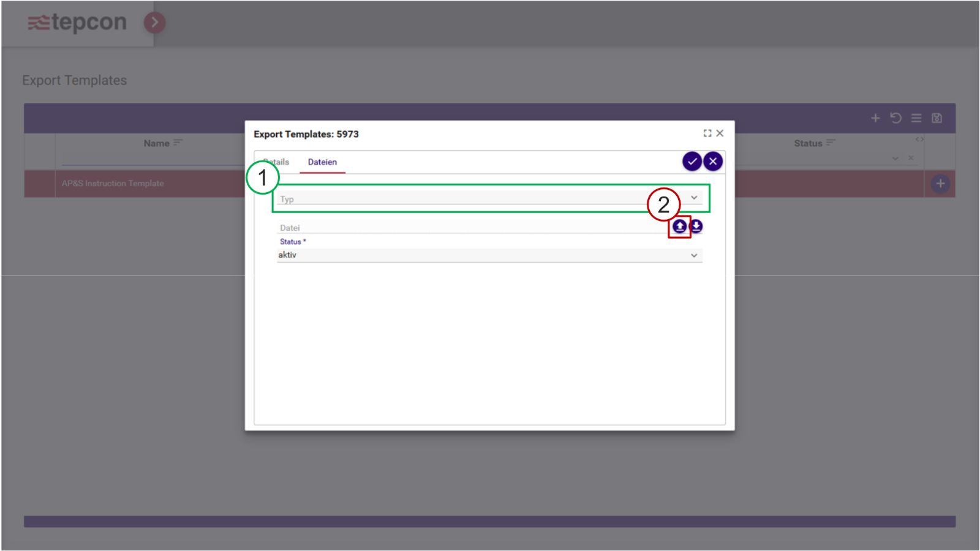
Task: Add a new export template with plus icon
Action: pyautogui.click(x=875, y=118)
